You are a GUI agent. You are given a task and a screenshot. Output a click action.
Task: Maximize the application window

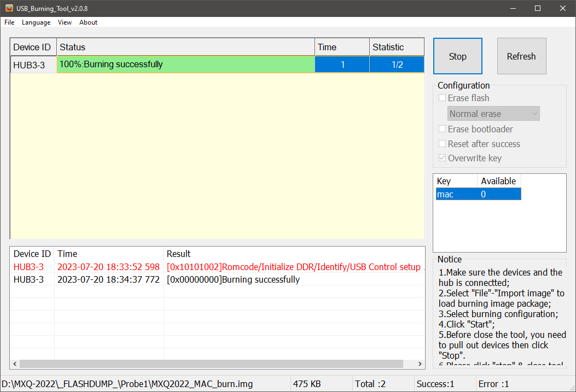[538, 8]
